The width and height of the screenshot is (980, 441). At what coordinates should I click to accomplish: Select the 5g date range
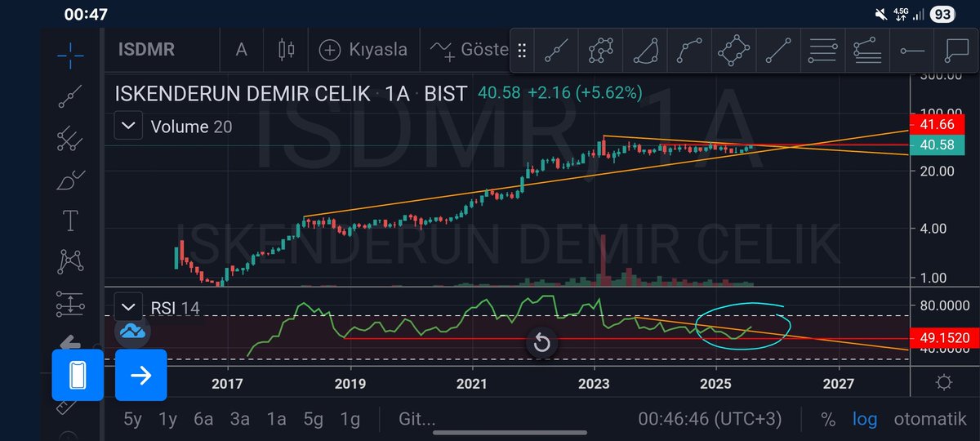click(x=314, y=420)
